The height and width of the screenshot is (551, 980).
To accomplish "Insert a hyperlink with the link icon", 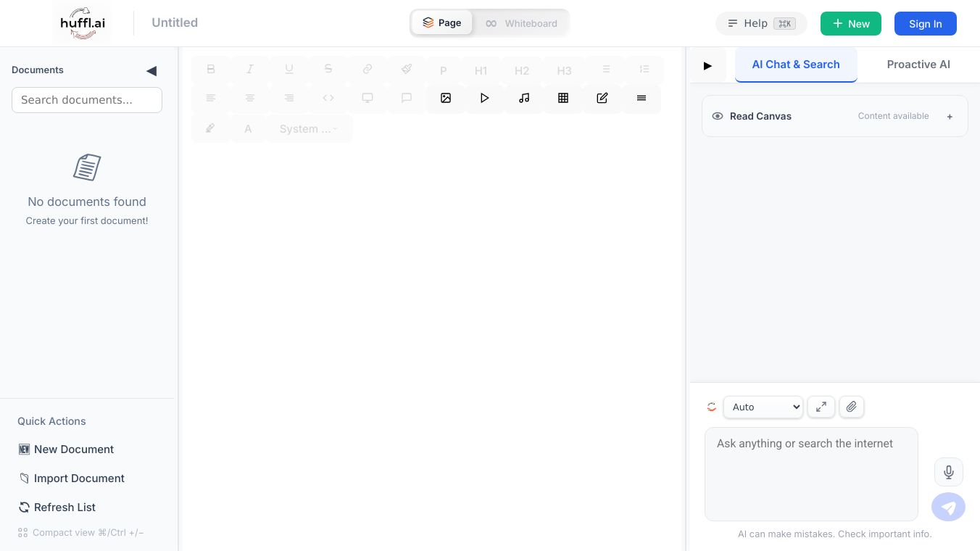I will click(367, 70).
